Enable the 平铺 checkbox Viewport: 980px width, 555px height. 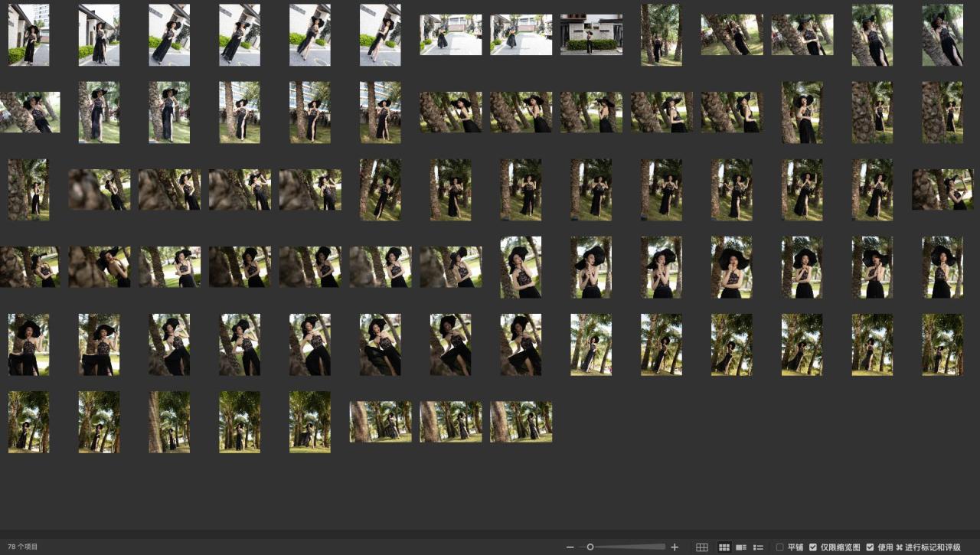click(x=779, y=547)
